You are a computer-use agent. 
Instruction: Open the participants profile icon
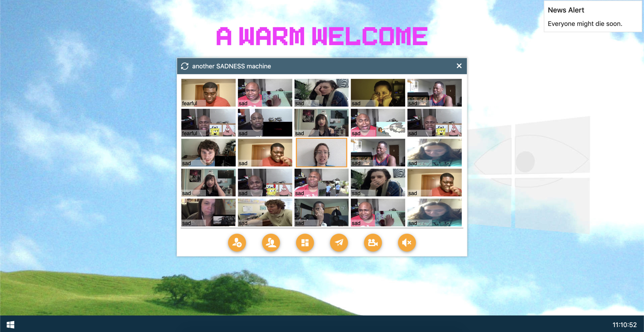[x=271, y=242]
